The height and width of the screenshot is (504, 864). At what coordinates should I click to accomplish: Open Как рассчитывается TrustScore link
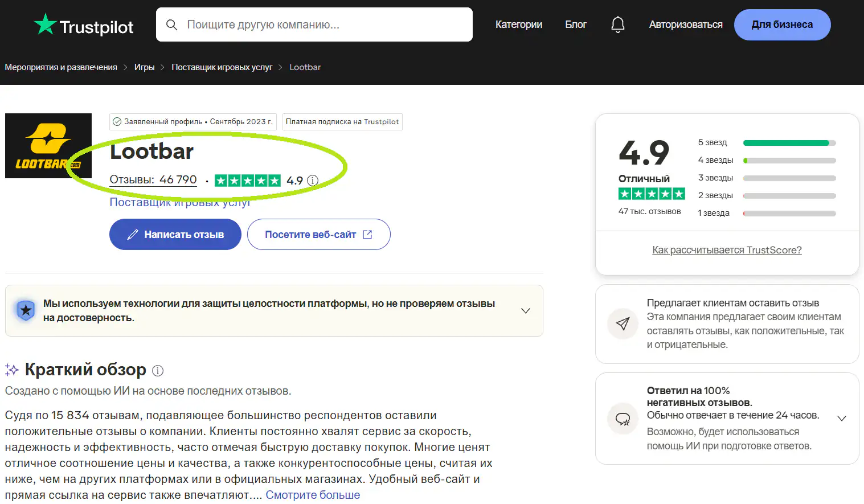pyautogui.click(x=727, y=250)
